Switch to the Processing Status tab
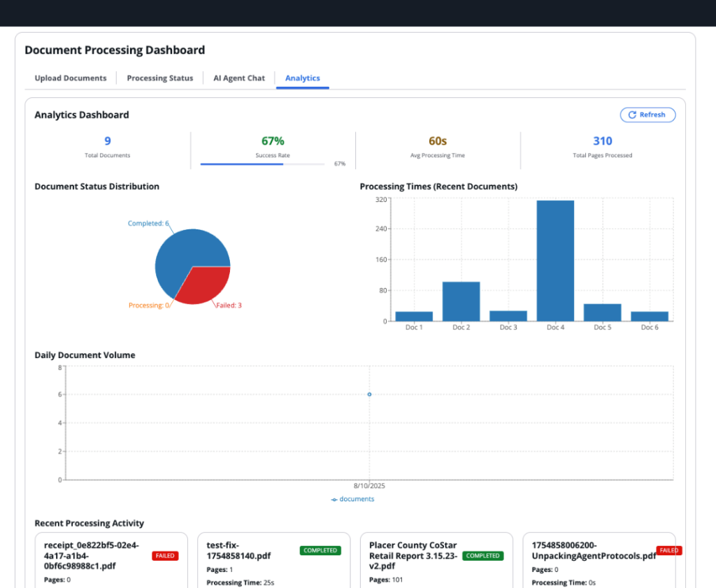Image resolution: width=716 pixels, height=588 pixels. 160,78
